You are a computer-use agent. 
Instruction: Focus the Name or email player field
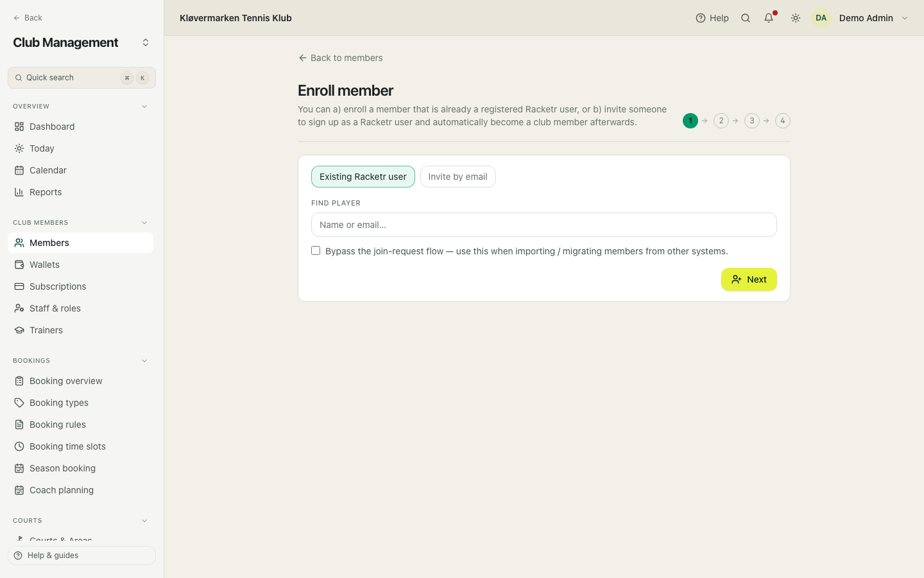coord(544,225)
